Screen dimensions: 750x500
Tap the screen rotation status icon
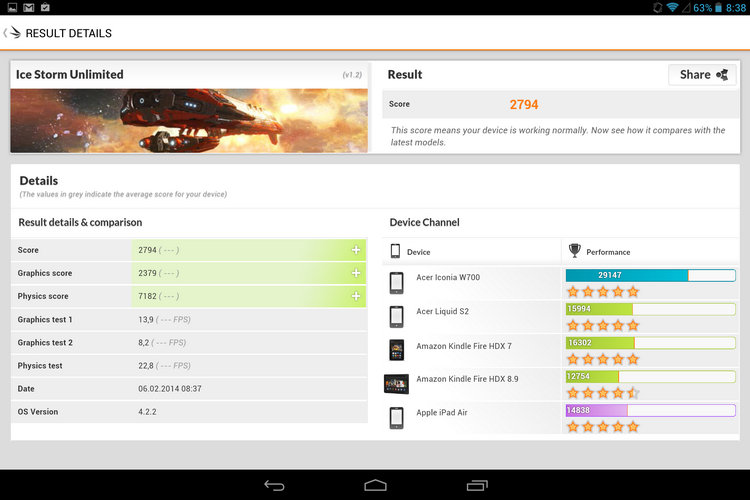tap(658, 7)
